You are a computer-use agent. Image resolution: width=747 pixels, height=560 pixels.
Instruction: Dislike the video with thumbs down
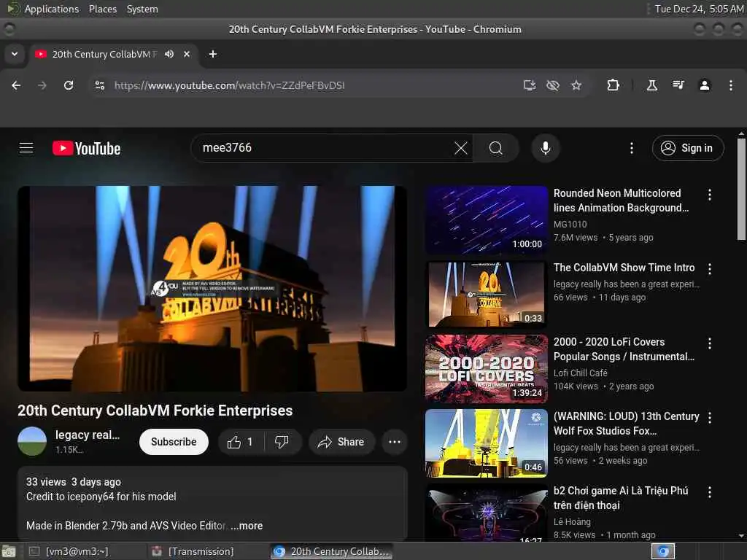[x=282, y=442]
